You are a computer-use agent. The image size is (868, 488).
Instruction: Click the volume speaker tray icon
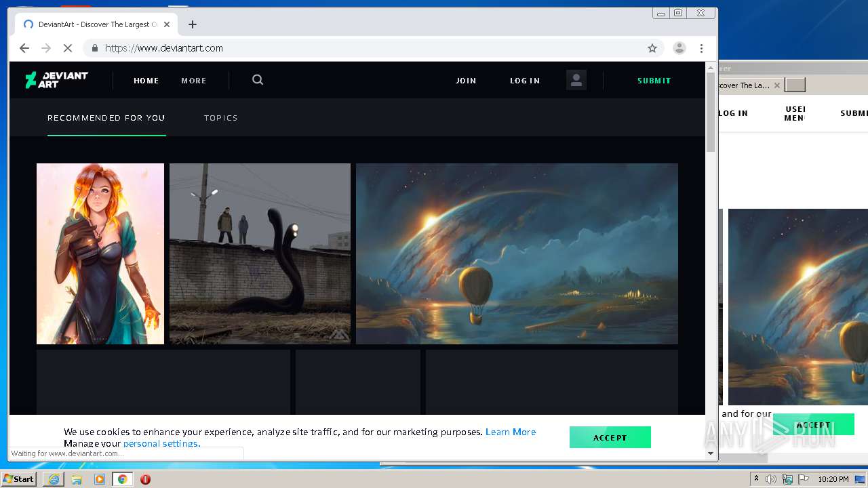click(771, 479)
